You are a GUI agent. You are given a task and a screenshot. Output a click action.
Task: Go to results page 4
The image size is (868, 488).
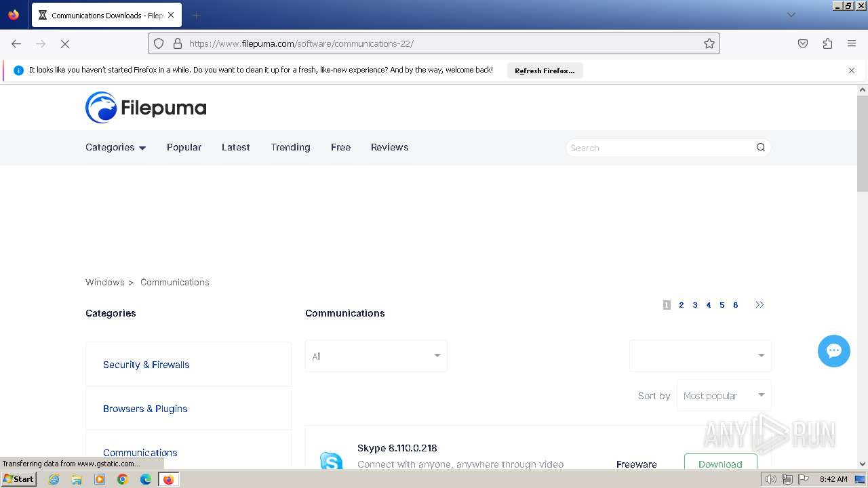[709, 305]
